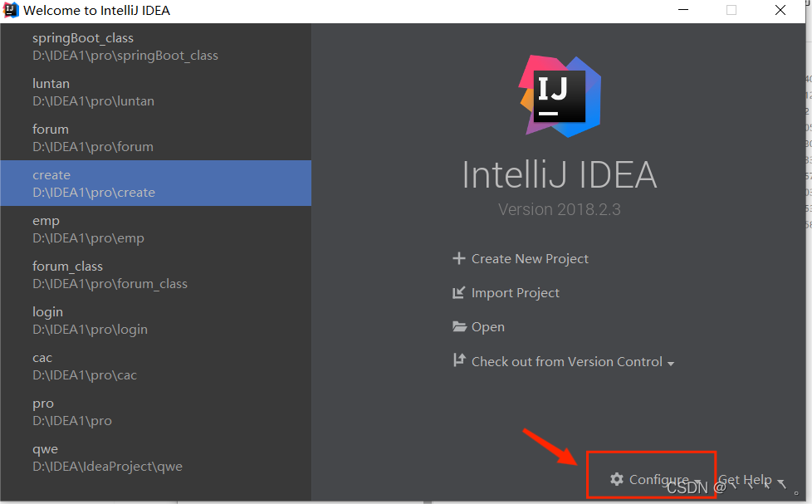Viewport: 812px width, 504px height.
Task: Click the Version Control checkout icon
Action: [459, 360]
